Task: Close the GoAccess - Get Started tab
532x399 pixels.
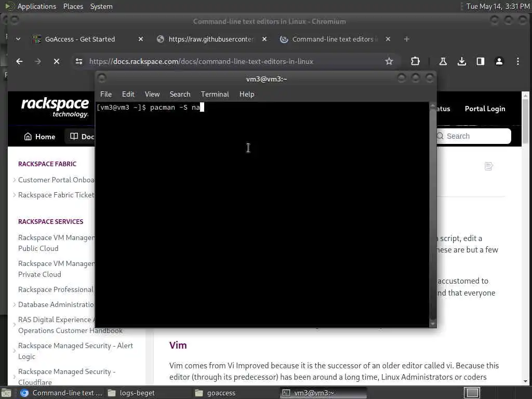Action: point(141,39)
